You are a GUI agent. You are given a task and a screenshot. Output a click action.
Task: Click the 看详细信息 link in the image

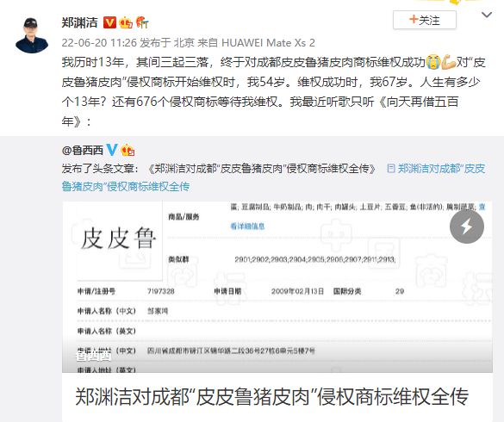[247, 227]
